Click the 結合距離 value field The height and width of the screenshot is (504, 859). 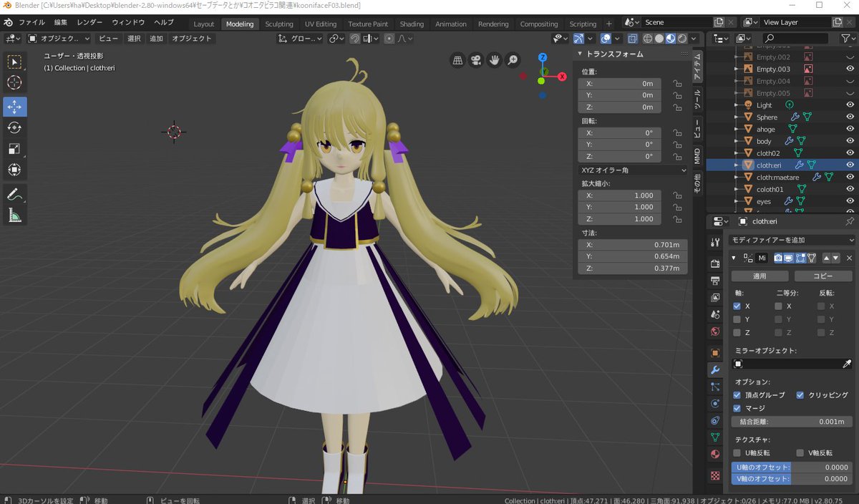(x=792, y=422)
